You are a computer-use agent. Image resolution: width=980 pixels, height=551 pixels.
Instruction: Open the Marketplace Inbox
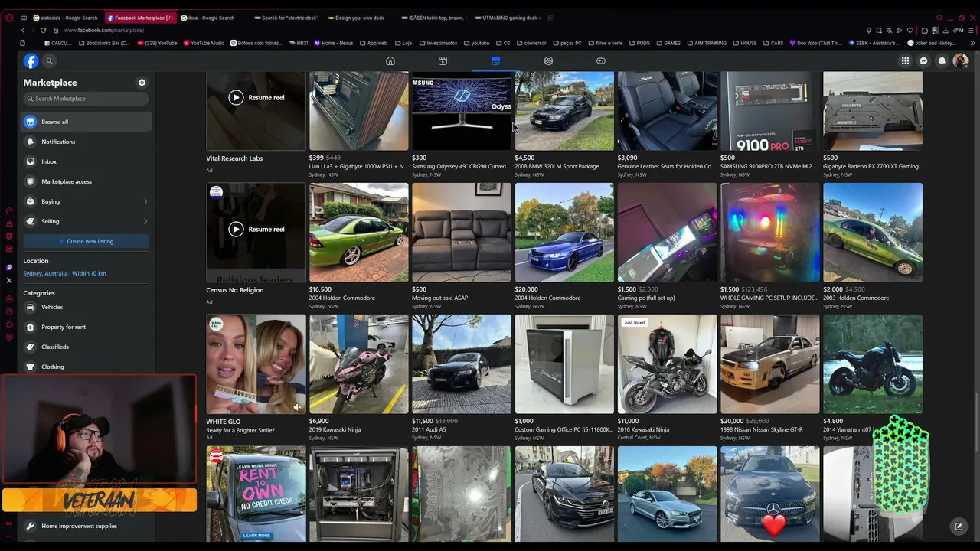[x=87, y=161]
